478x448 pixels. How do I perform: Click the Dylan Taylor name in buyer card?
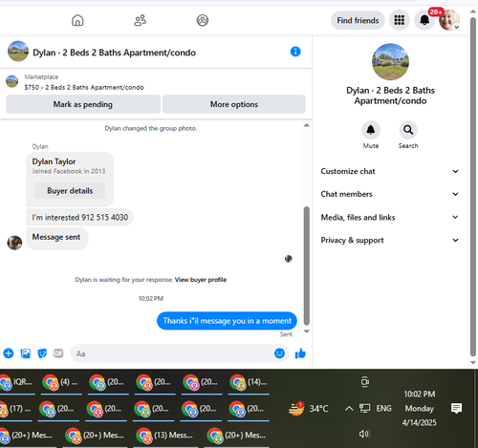(x=54, y=161)
